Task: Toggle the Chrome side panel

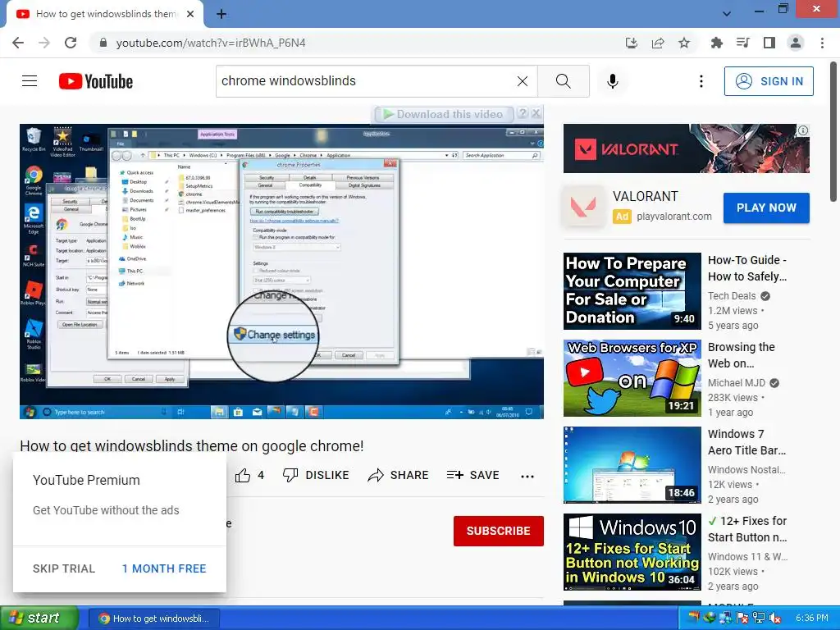Action: [769, 43]
